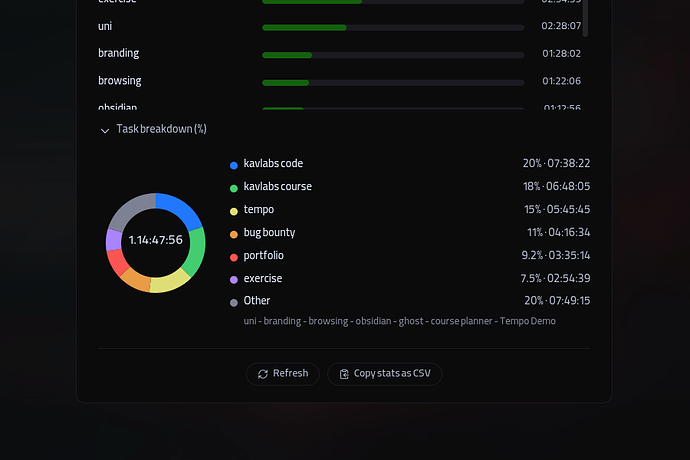
Task: Click the red segment of the donut chart
Action: [117, 262]
